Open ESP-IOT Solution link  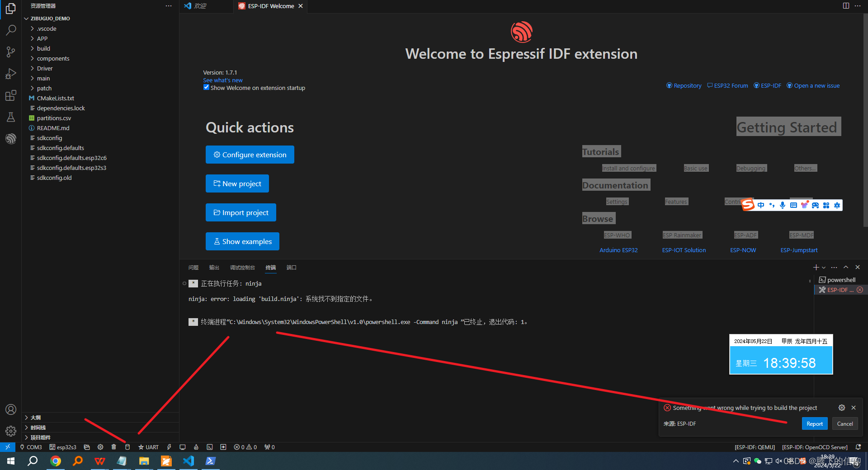point(684,250)
